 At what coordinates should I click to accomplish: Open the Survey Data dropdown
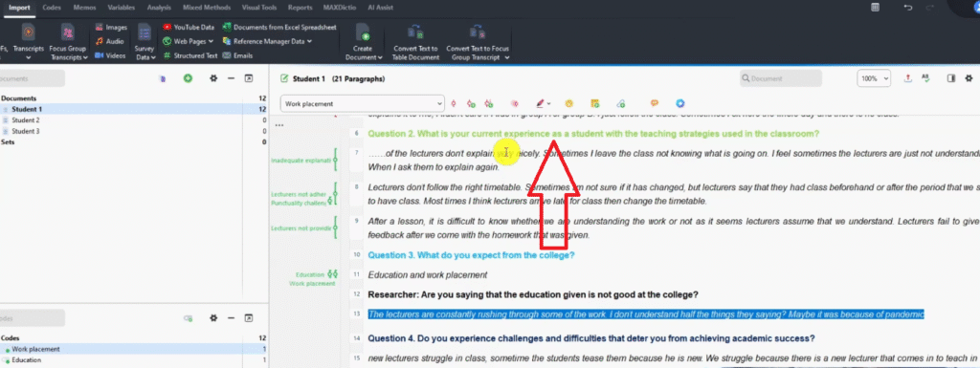pyautogui.click(x=145, y=42)
